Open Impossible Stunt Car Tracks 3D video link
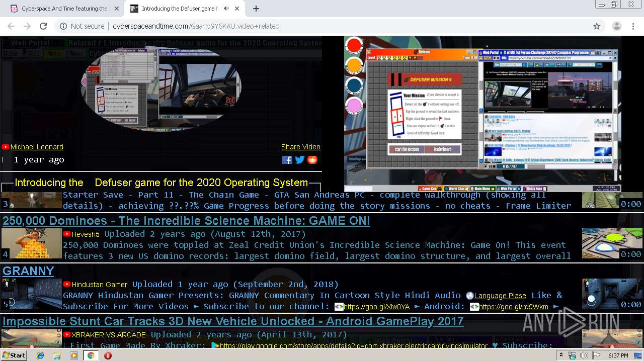Image resolution: width=644 pixels, height=362 pixels. coord(233,321)
